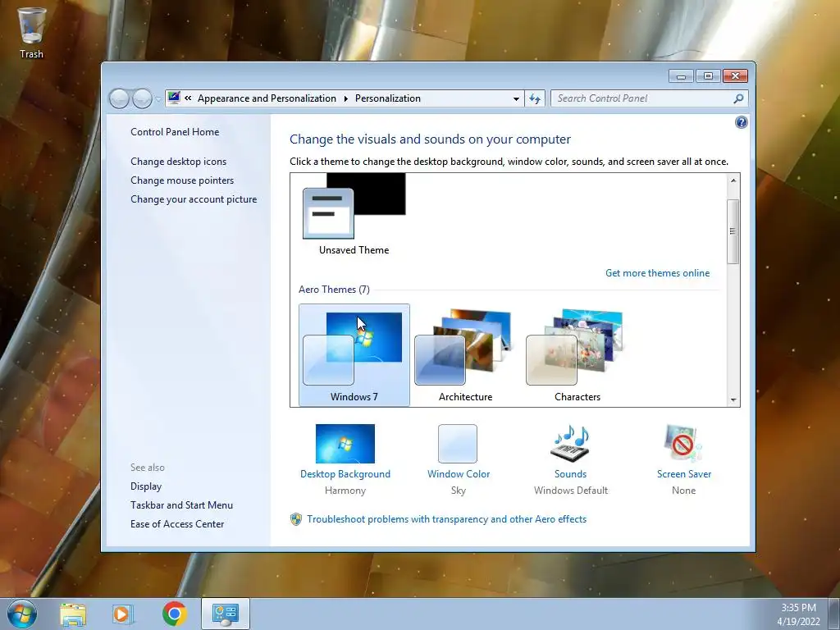Click the Personalization breadcrumb
840x630 pixels.
(388, 98)
